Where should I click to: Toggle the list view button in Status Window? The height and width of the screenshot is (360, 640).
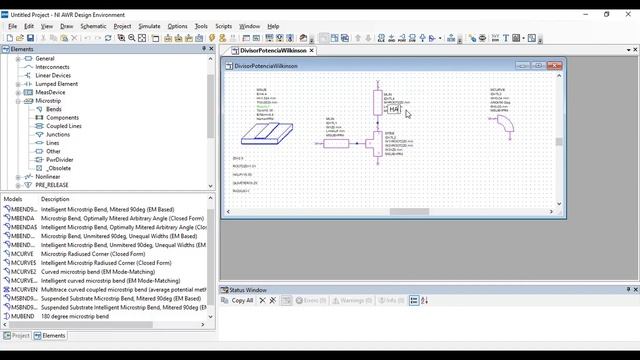(x=414, y=300)
